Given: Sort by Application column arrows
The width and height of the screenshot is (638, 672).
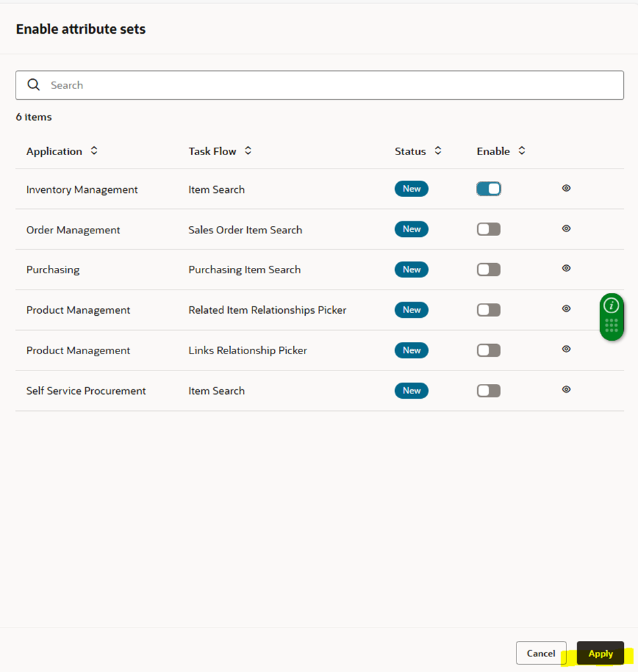Looking at the screenshot, I should pyautogui.click(x=94, y=151).
